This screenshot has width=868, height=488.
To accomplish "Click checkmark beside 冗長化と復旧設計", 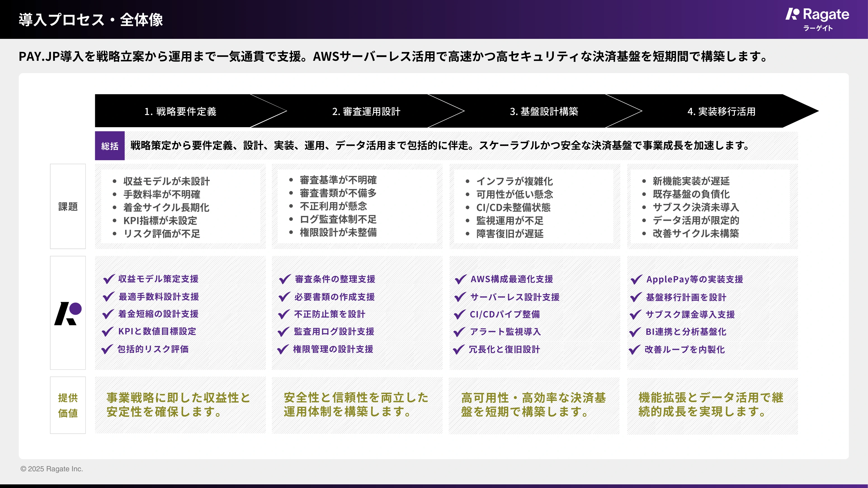I will coord(459,350).
